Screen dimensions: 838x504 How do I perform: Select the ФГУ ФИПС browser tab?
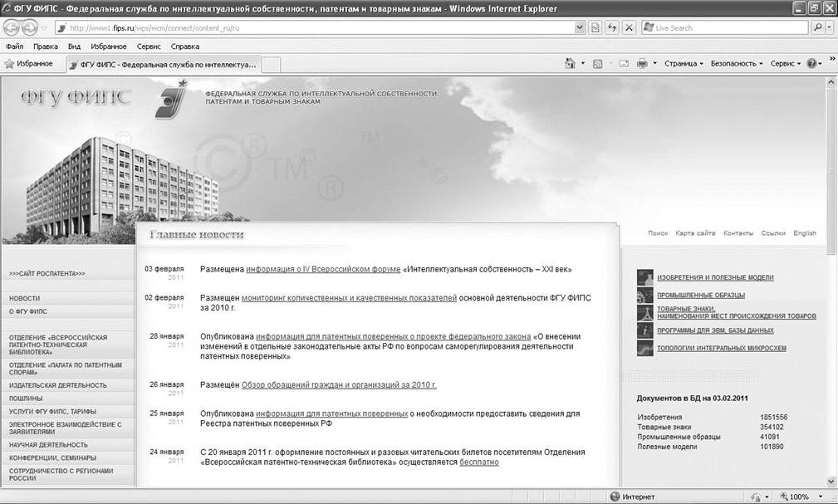coord(164,65)
